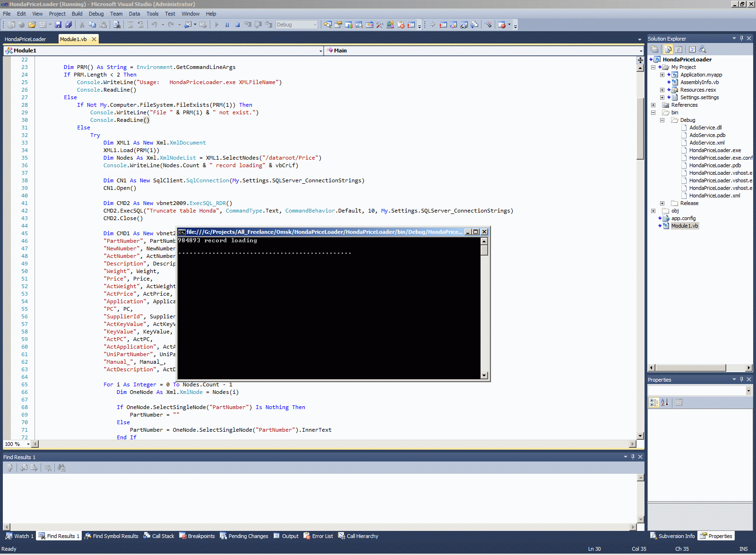The height and width of the screenshot is (555, 756).
Task: Click the code editor vertical scrollbar thumb
Action: click(640, 128)
